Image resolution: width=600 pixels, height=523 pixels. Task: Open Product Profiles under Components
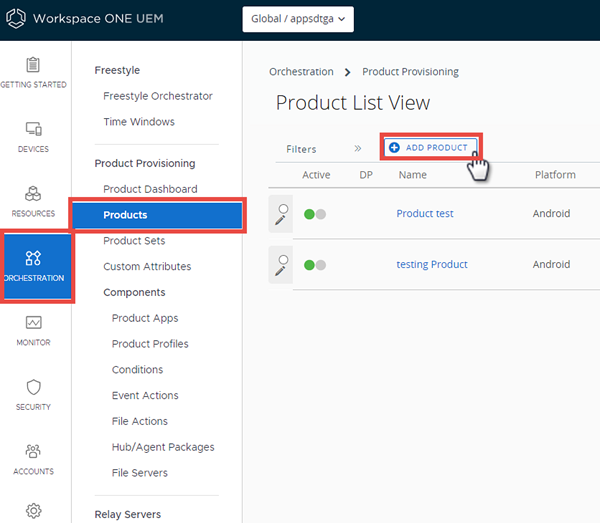click(x=150, y=344)
